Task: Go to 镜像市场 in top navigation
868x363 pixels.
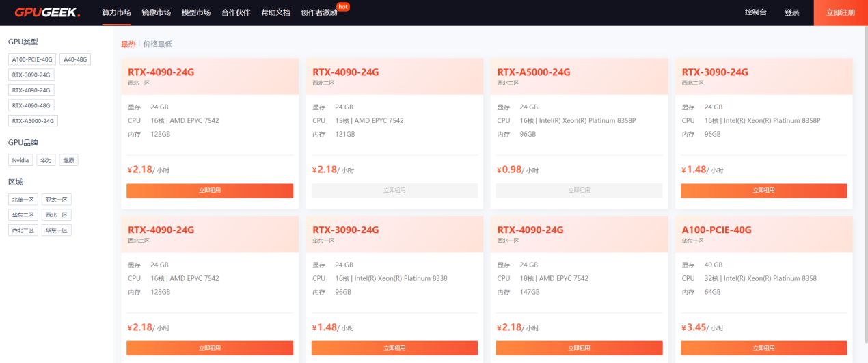Action: coord(156,12)
